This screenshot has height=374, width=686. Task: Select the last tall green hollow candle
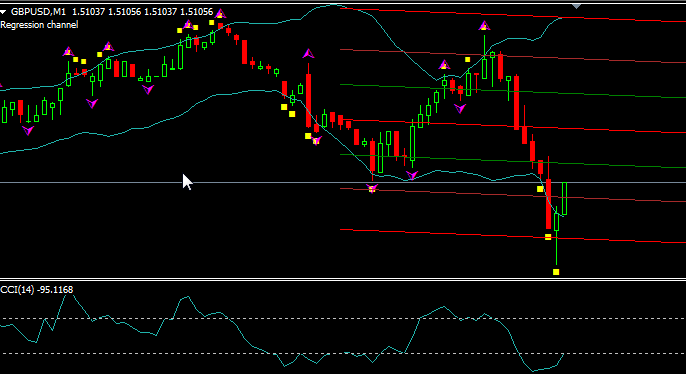click(x=564, y=199)
